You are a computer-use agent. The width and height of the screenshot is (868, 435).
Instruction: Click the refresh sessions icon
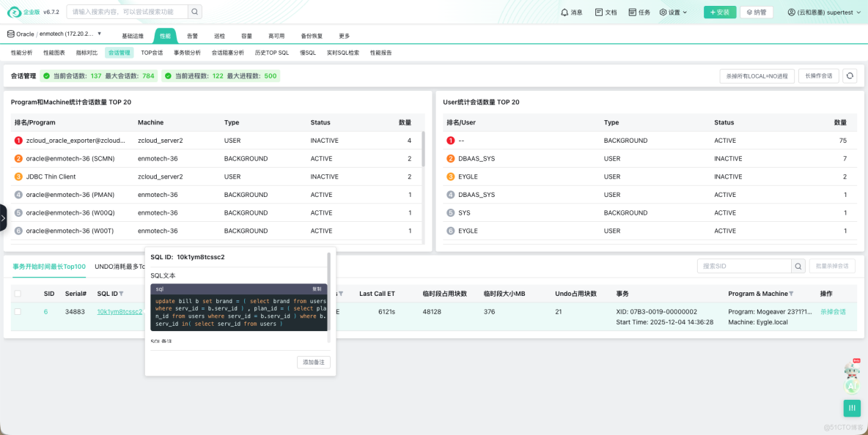pyautogui.click(x=850, y=75)
